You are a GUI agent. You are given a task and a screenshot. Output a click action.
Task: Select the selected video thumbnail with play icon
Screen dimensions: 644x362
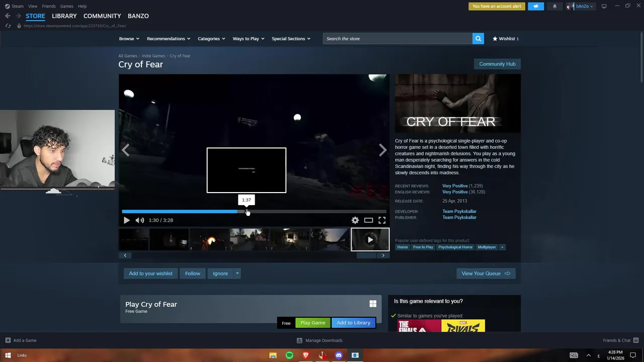click(x=370, y=239)
